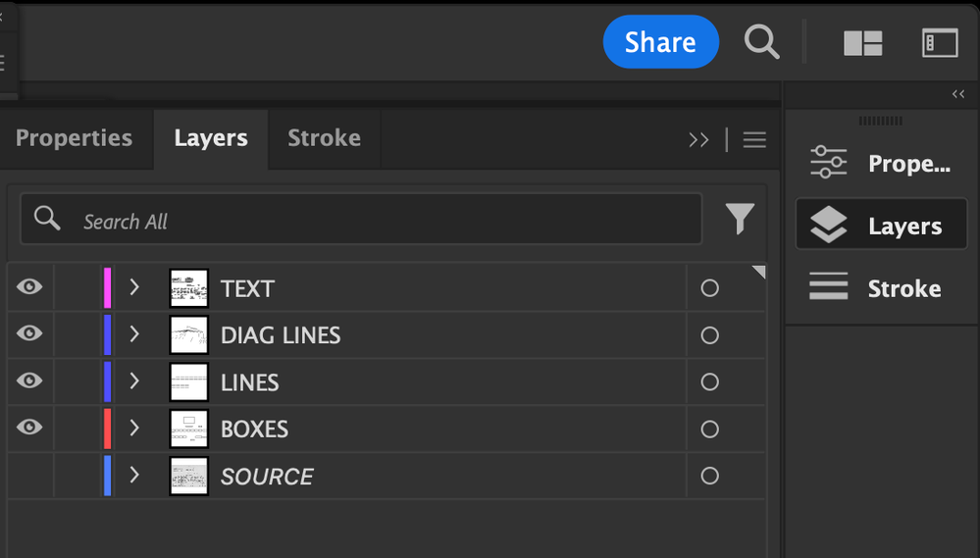Expand the DIAG LINES layer

click(134, 334)
